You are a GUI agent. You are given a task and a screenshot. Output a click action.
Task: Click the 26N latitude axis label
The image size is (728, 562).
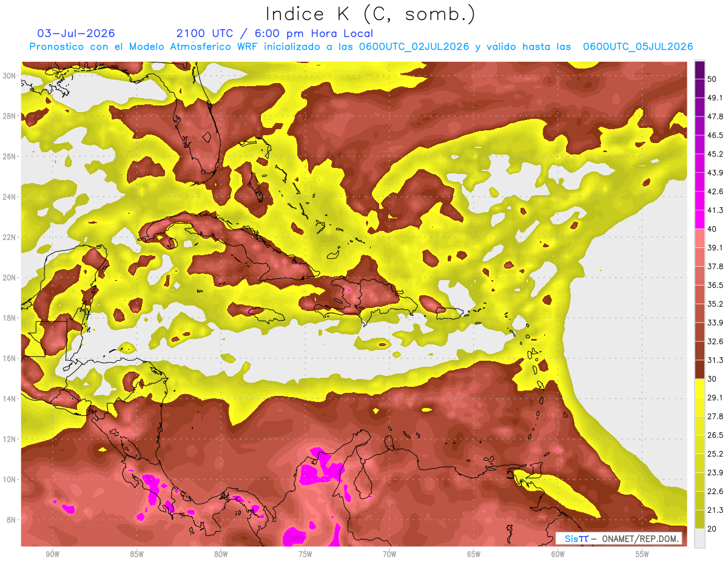coord(9,156)
